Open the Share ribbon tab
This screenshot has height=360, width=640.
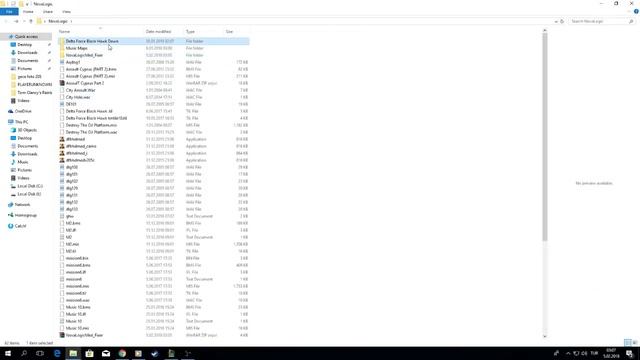tap(48, 11)
